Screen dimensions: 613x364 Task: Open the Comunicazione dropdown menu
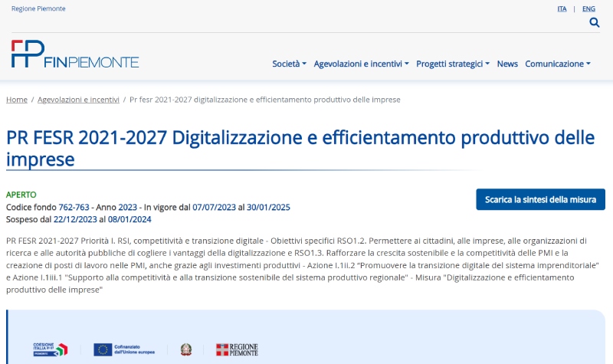click(x=557, y=64)
